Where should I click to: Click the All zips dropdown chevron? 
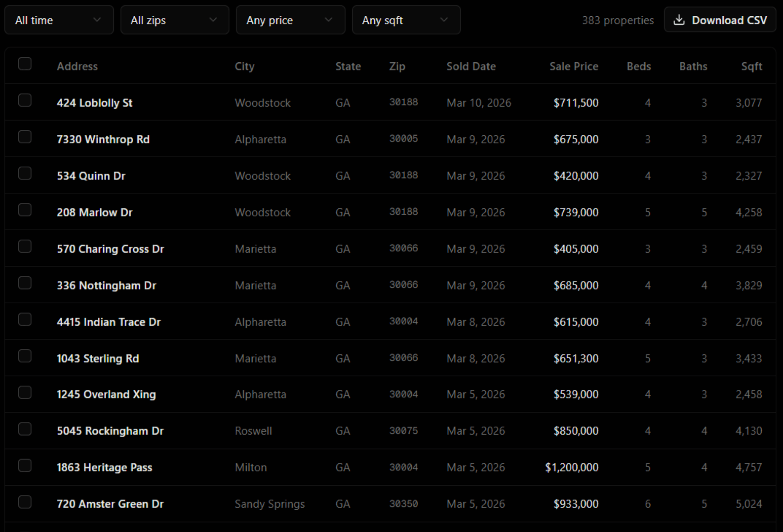point(214,20)
